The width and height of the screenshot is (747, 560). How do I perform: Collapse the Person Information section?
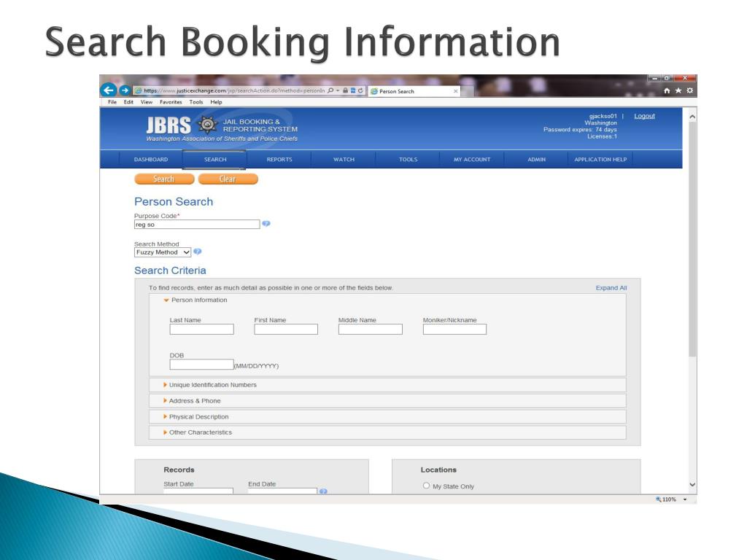(166, 300)
